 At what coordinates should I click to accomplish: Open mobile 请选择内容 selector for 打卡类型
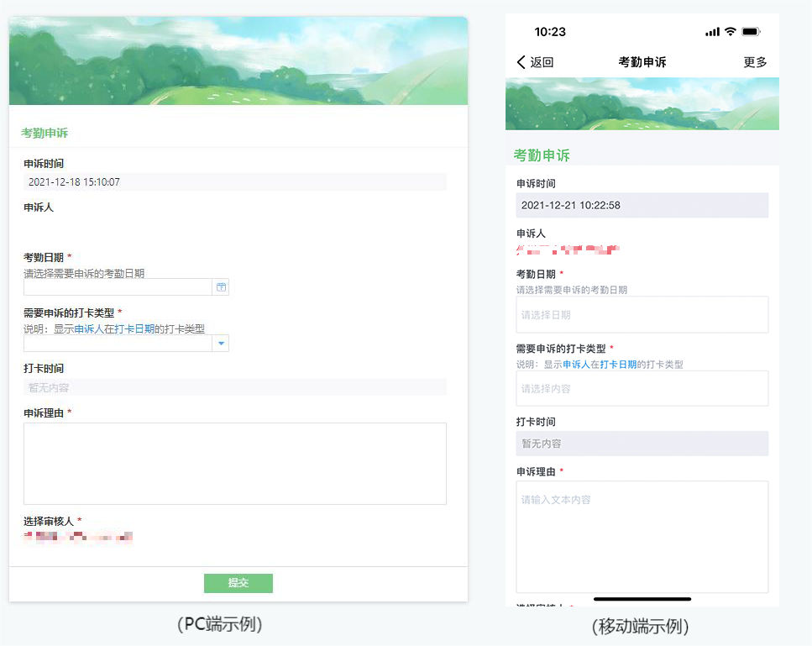pos(642,389)
